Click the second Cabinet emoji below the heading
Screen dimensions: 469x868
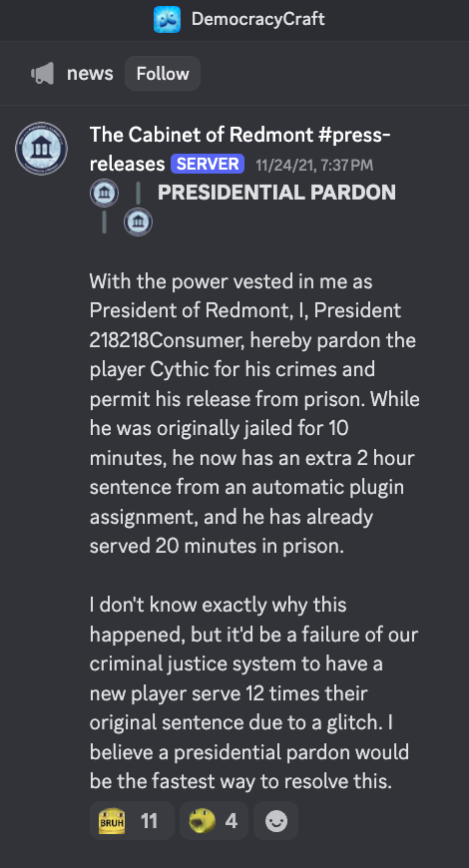tap(138, 221)
